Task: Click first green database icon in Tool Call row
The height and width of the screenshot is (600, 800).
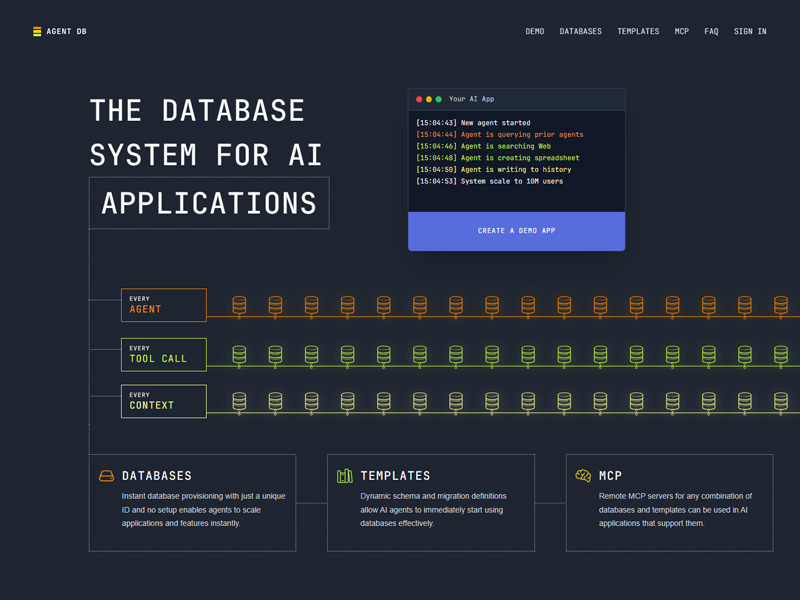Action: 239,355
